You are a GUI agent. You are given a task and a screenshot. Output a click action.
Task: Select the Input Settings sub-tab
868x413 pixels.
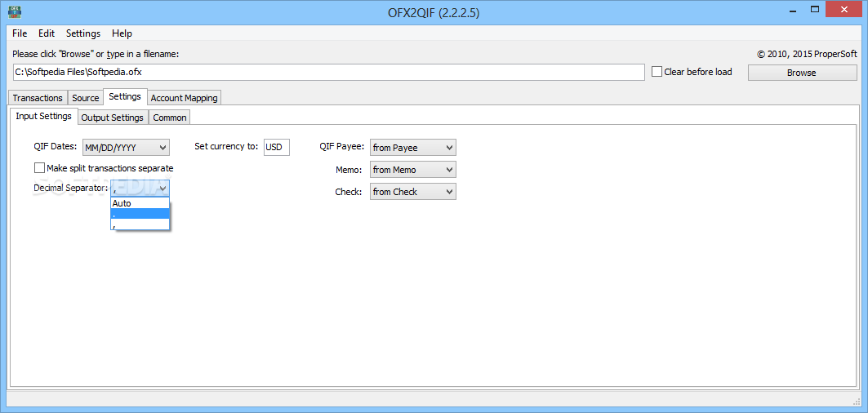pyautogui.click(x=44, y=116)
